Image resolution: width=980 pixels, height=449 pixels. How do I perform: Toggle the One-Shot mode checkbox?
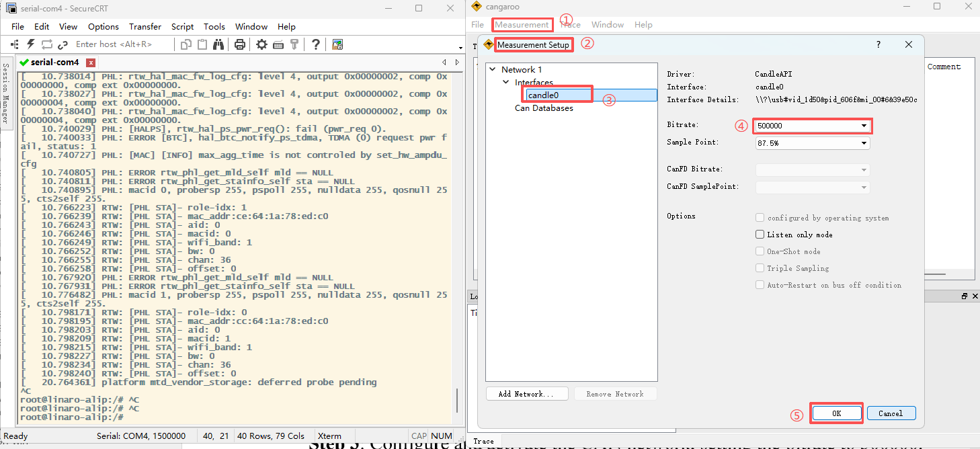(760, 251)
